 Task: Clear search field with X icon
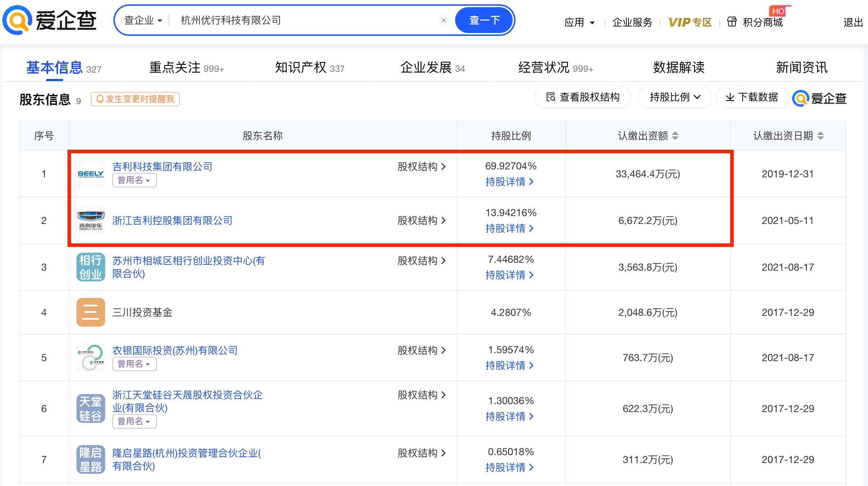coord(444,20)
